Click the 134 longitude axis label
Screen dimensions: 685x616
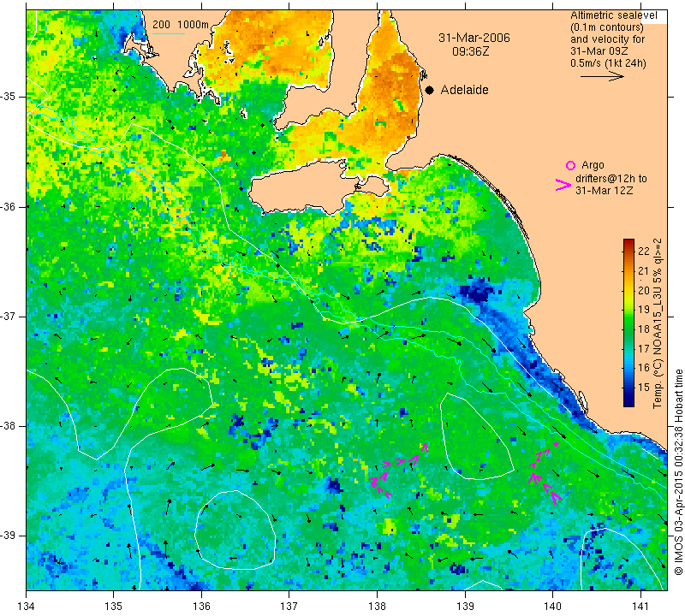pyautogui.click(x=27, y=606)
